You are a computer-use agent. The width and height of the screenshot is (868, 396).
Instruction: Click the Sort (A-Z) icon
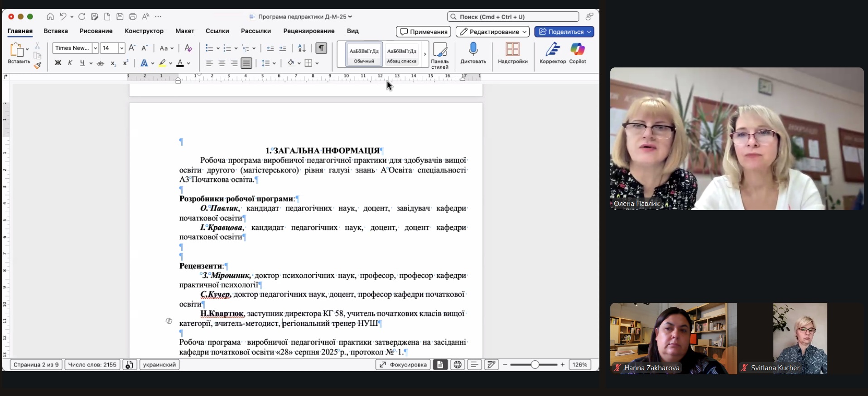302,48
